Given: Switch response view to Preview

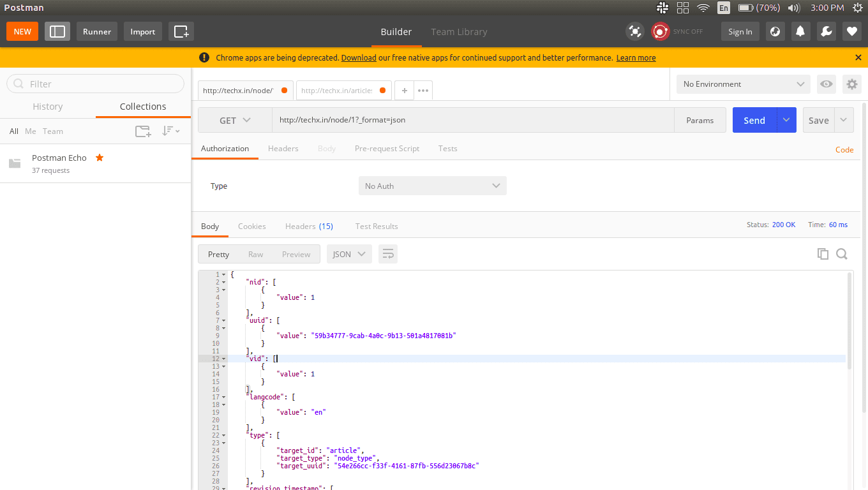Looking at the screenshot, I should click(296, 254).
